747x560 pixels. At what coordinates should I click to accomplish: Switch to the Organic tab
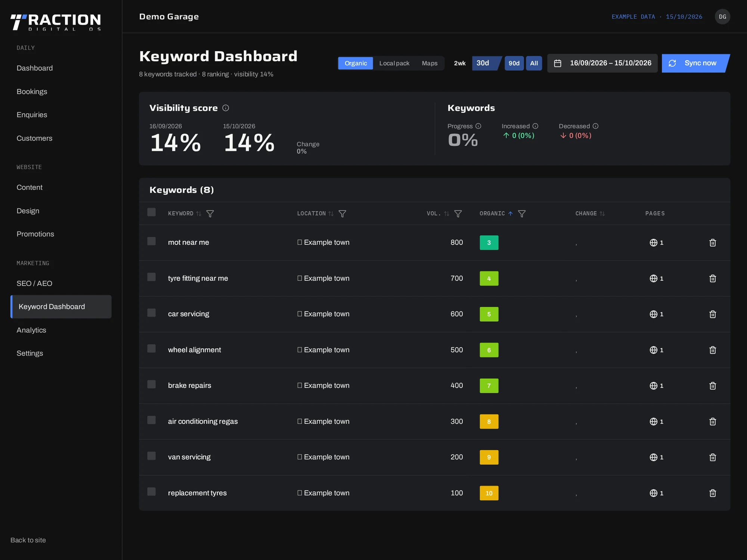pyautogui.click(x=356, y=63)
